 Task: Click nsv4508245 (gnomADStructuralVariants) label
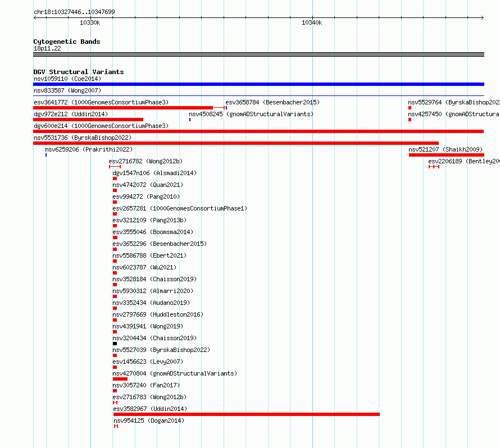tap(251, 114)
